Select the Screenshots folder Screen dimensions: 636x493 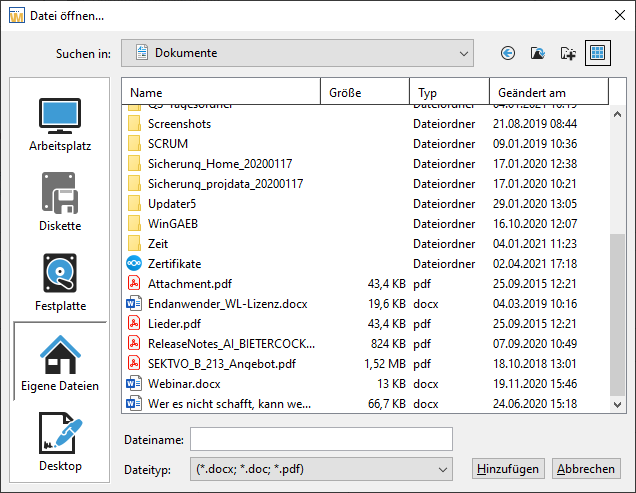tap(179, 124)
